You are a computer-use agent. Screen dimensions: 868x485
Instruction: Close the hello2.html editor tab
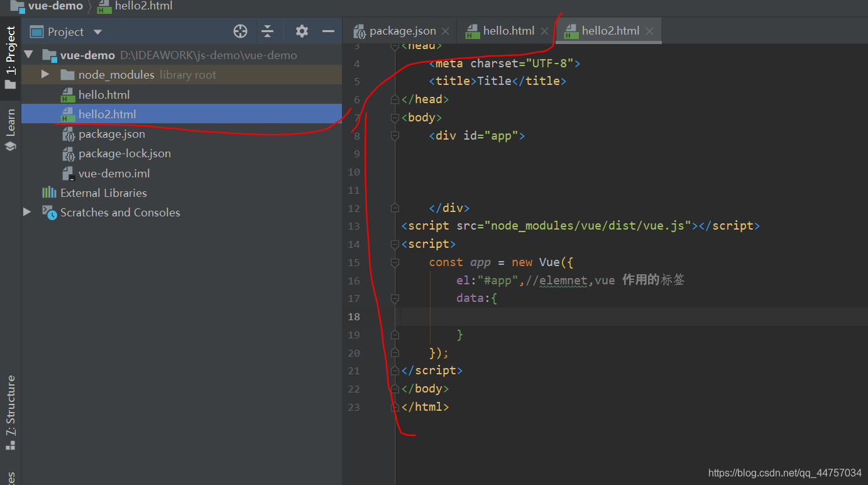(649, 31)
